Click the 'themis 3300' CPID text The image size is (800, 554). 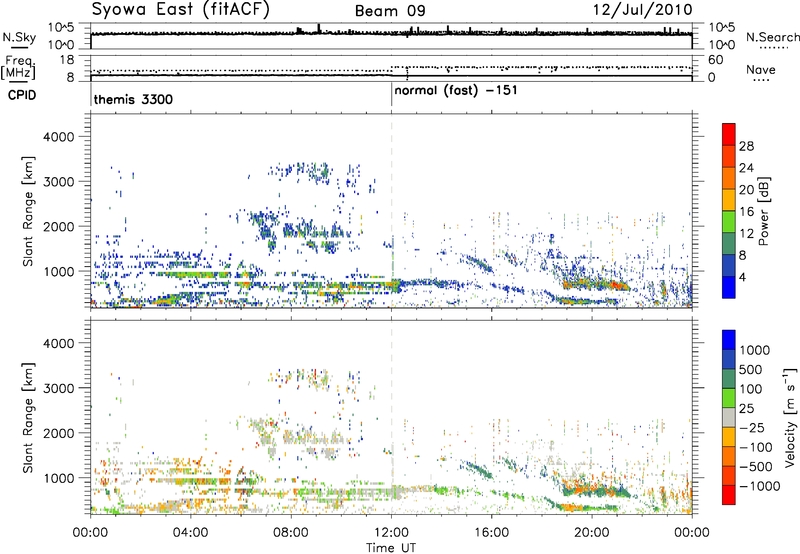(x=133, y=99)
